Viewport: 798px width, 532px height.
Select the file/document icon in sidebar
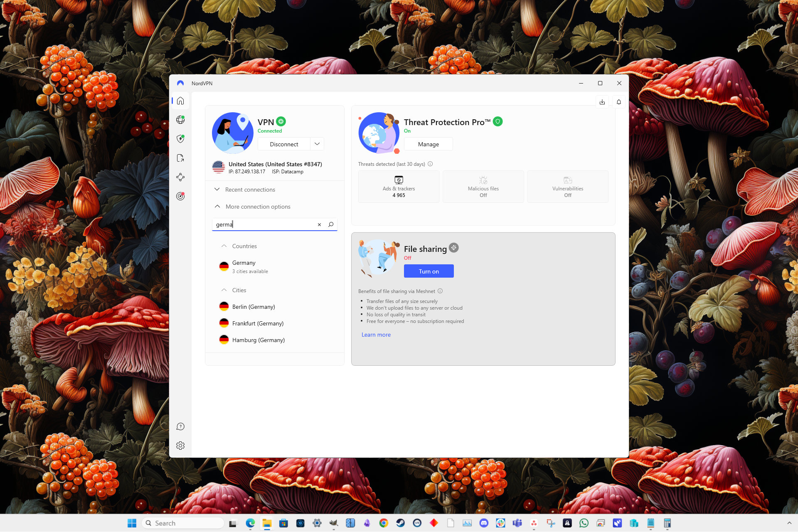[x=181, y=158]
